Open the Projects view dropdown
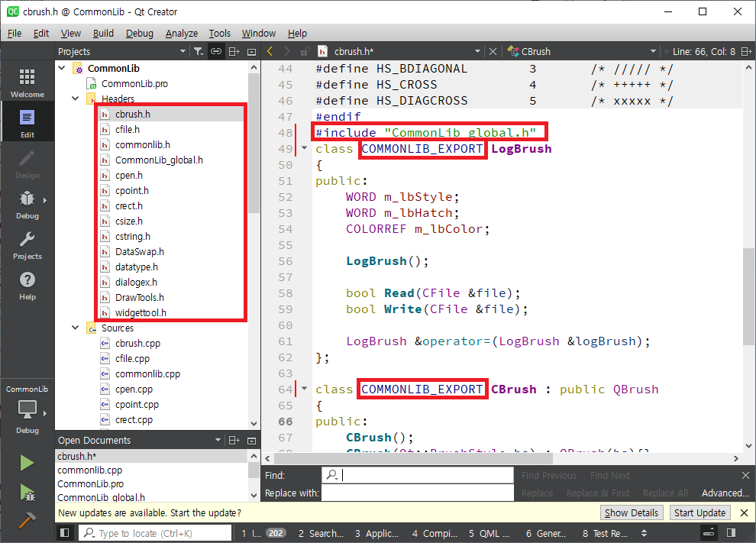756x543 pixels. coord(183,51)
